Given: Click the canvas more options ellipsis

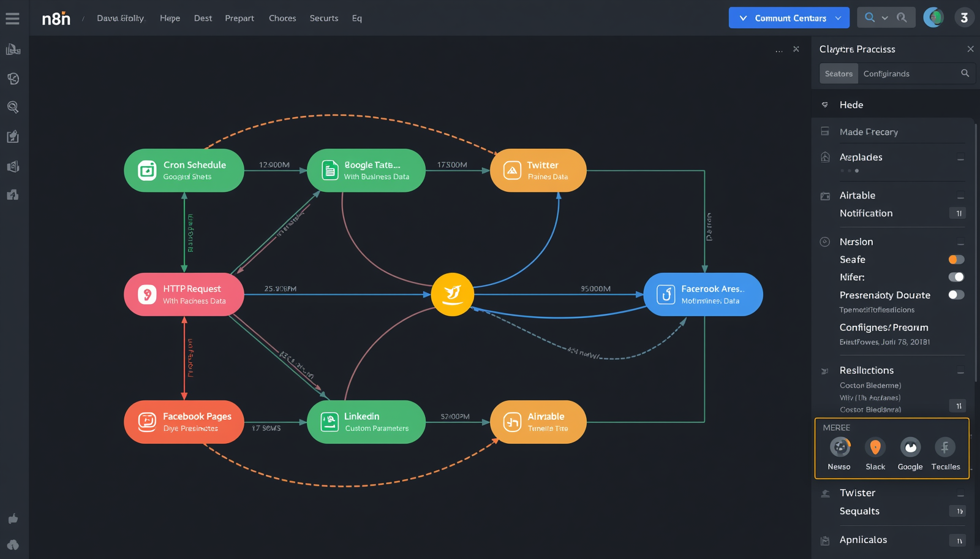Looking at the screenshot, I should 779,50.
